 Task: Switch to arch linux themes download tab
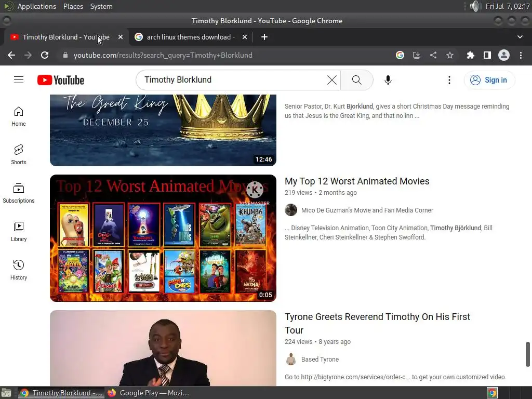tap(190, 37)
